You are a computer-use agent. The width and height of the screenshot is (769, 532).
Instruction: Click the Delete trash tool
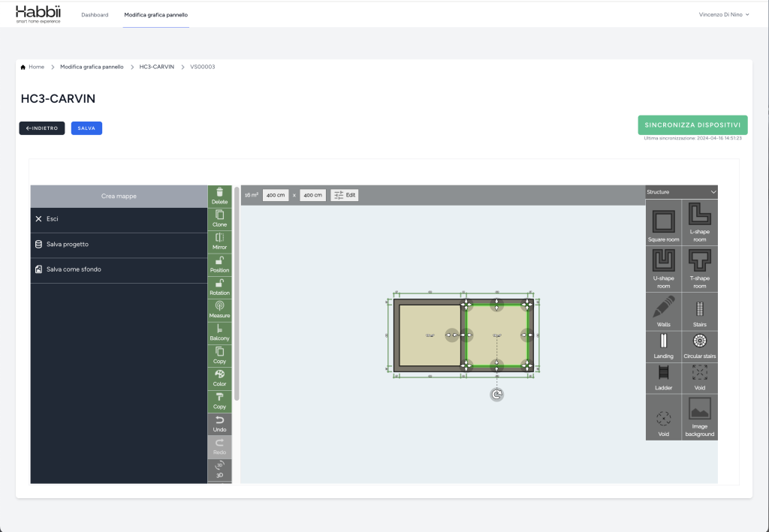(219, 196)
